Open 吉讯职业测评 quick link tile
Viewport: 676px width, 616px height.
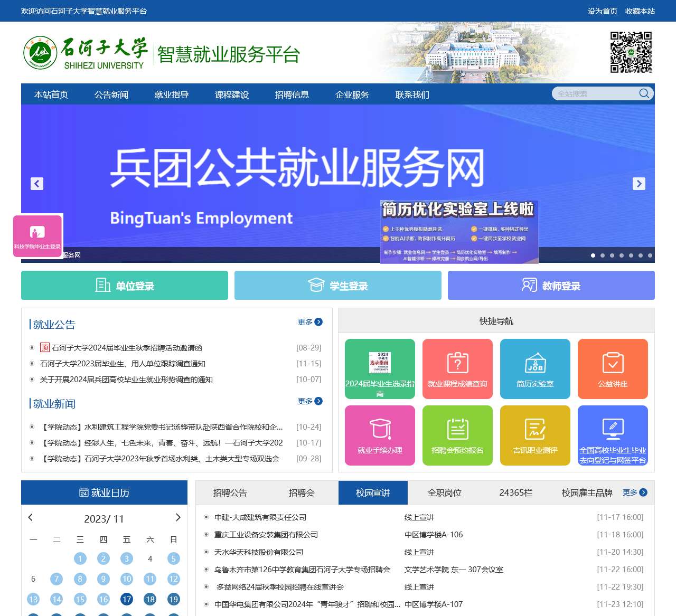pyautogui.click(x=535, y=435)
